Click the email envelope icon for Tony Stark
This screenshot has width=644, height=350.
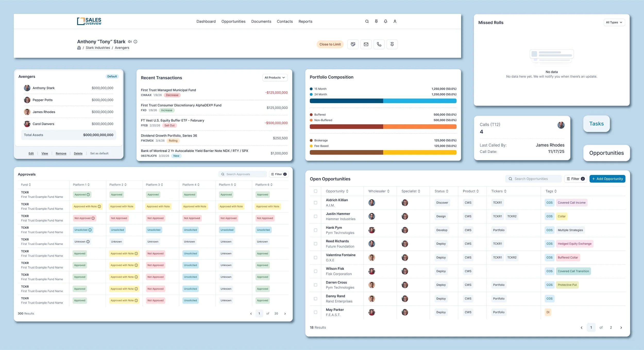(x=366, y=44)
